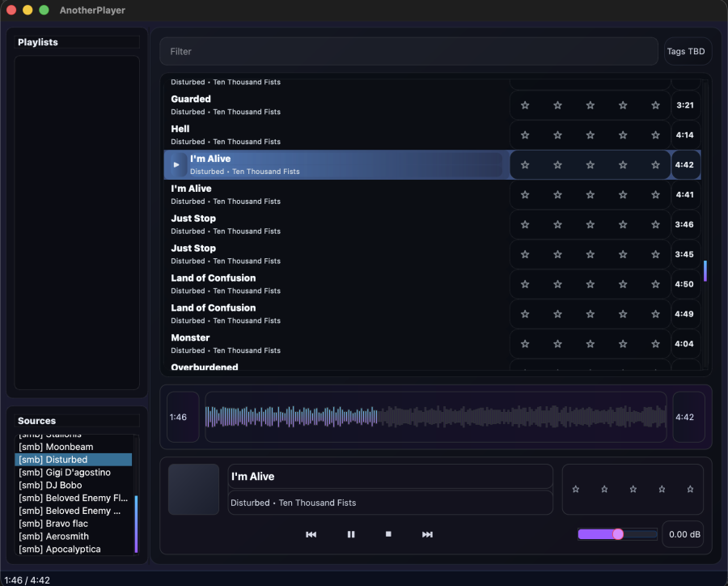Set second star in now-playing rating panel
This screenshot has width=728, height=586.
[x=604, y=489]
